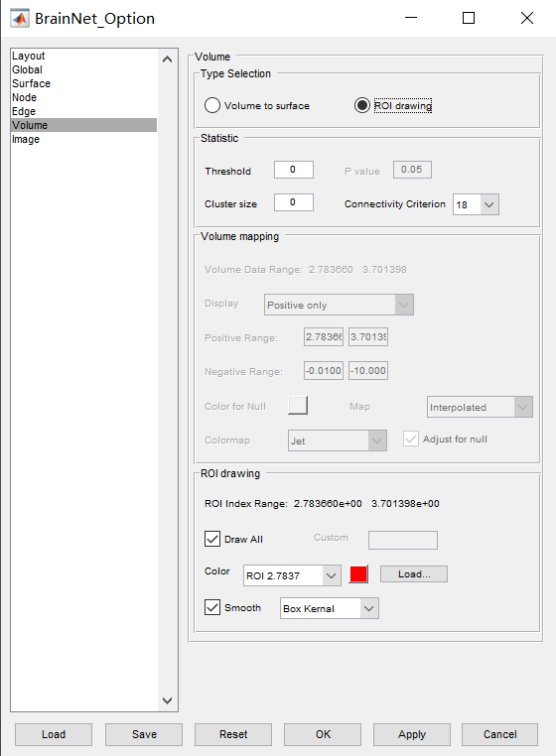Click the Cluster size input field
This screenshot has width=556, height=756.
(294, 202)
